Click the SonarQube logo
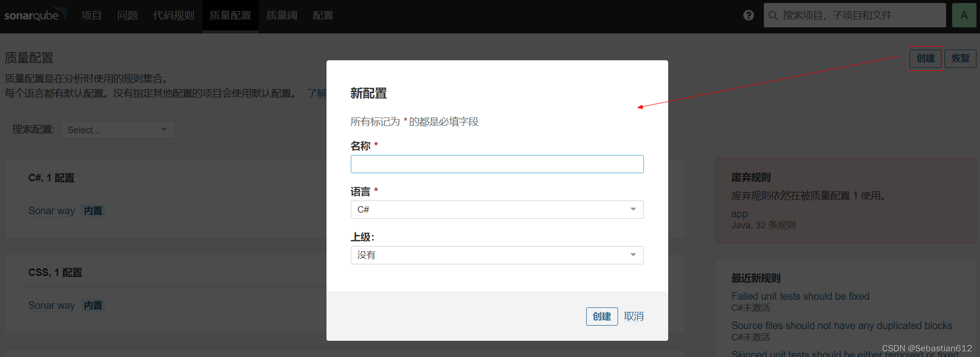980x357 pixels. 35,14
